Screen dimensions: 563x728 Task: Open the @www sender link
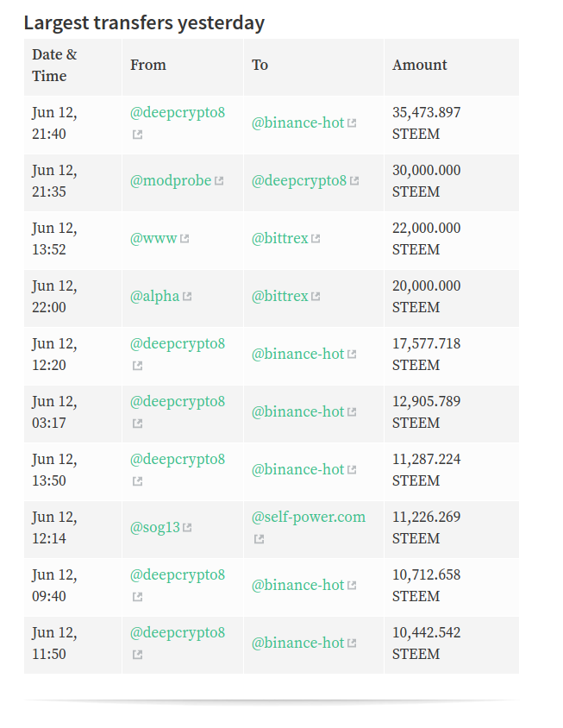point(153,238)
